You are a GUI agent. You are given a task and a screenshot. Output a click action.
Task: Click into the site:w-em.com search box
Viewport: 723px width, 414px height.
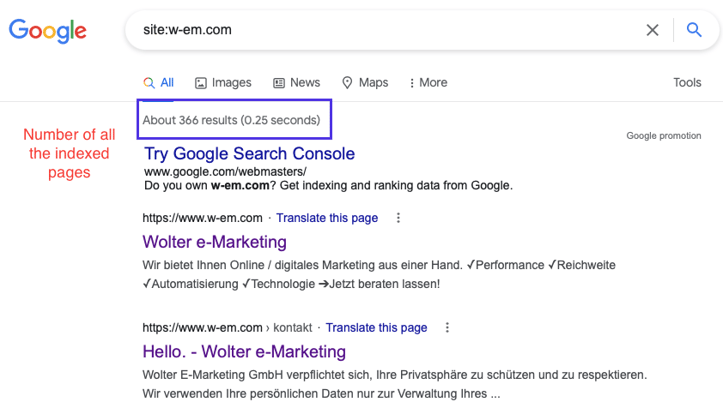click(387, 30)
